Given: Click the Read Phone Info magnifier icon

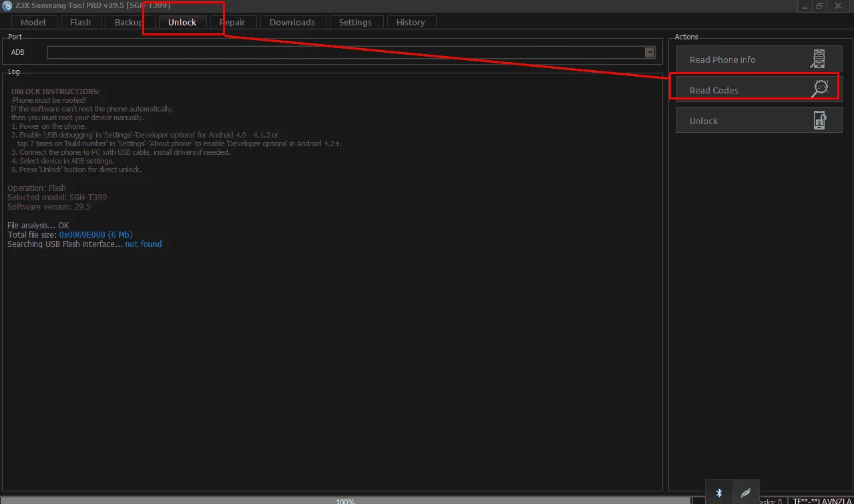Looking at the screenshot, I should pos(817,59).
